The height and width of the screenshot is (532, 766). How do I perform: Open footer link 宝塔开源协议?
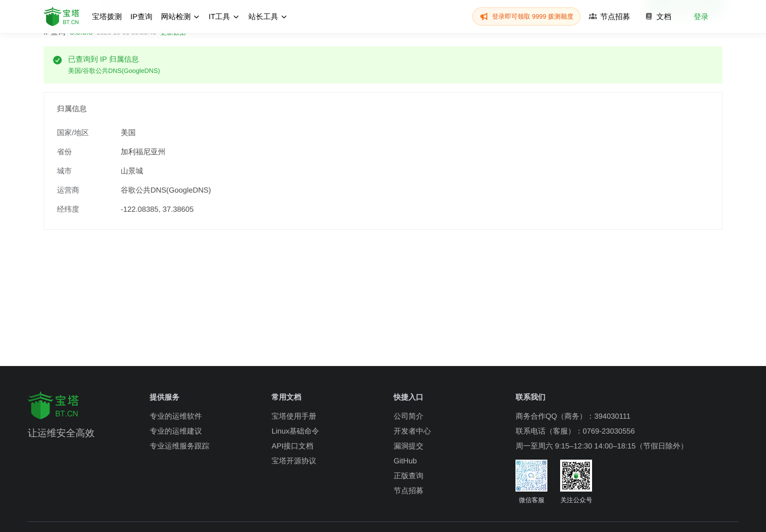coord(294,461)
